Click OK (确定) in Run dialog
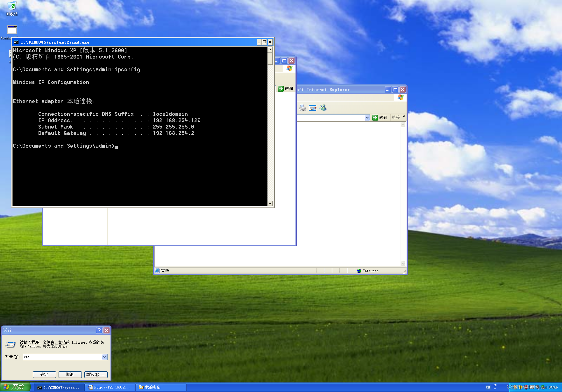Image resolution: width=562 pixels, height=392 pixels. click(44, 374)
